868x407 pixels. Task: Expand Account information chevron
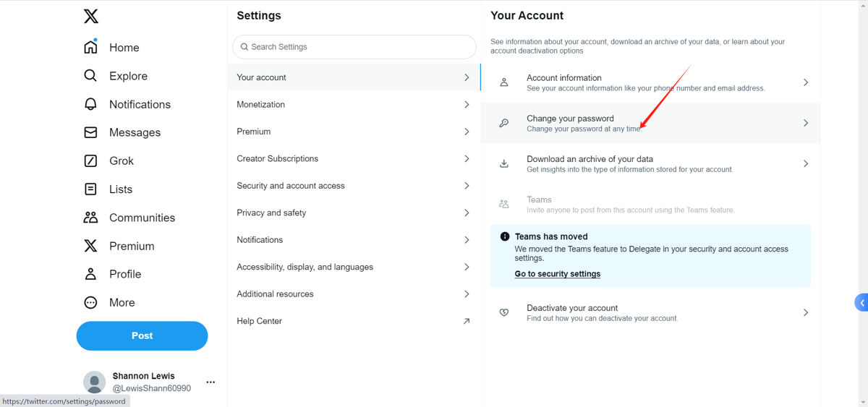coord(805,82)
